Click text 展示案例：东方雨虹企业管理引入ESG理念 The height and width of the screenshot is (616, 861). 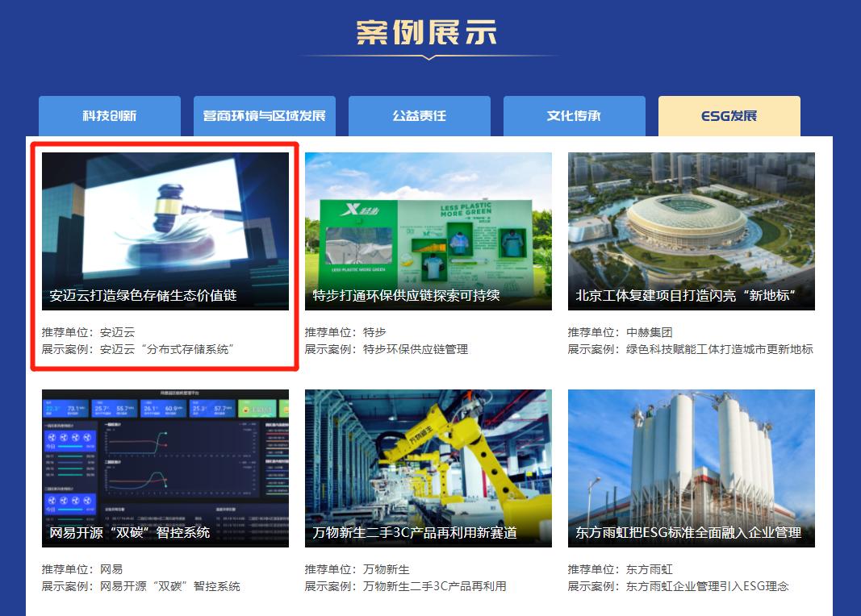pos(678,586)
